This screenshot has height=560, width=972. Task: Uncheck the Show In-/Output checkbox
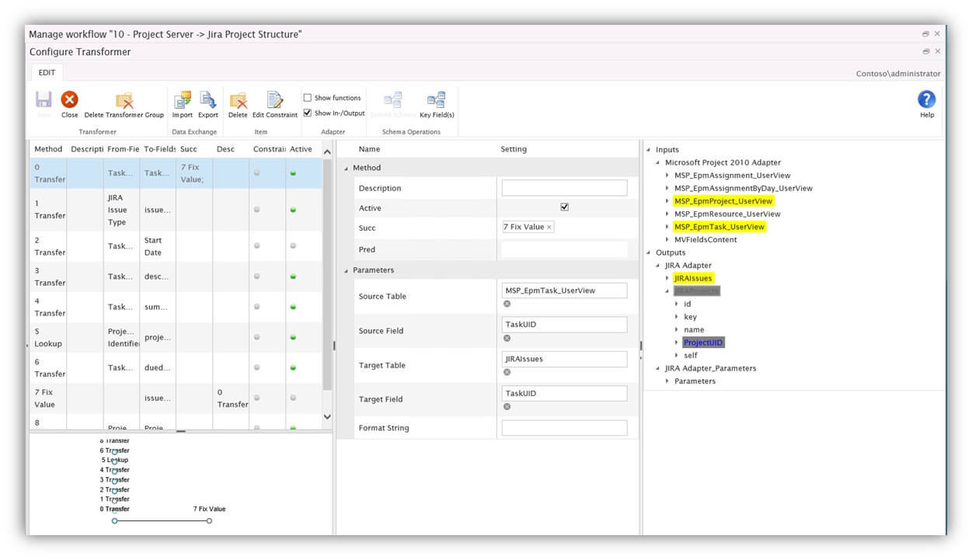[x=308, y=113]
